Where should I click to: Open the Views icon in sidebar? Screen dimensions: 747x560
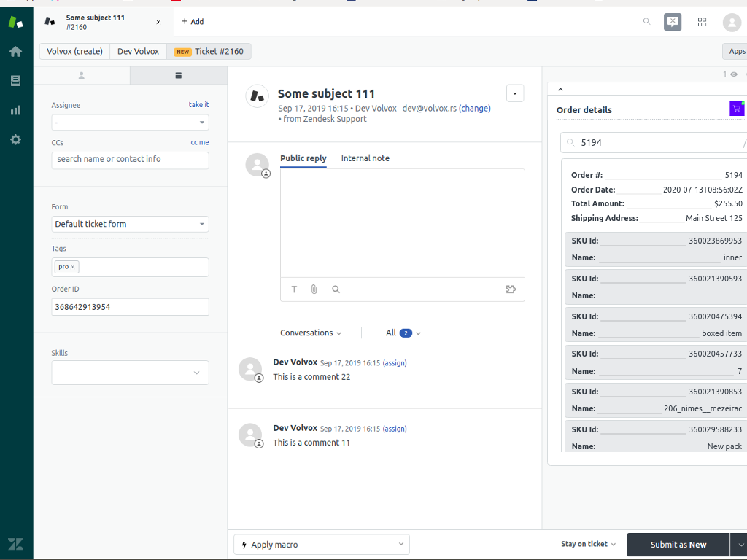coord(16,80)
